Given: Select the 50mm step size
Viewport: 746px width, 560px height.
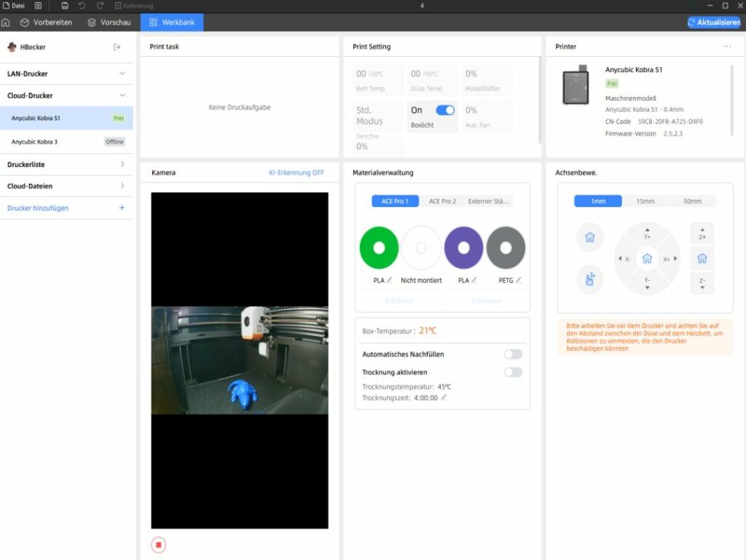Looking at the screenshot, I should pyautogui.click(x=692, y=202).
